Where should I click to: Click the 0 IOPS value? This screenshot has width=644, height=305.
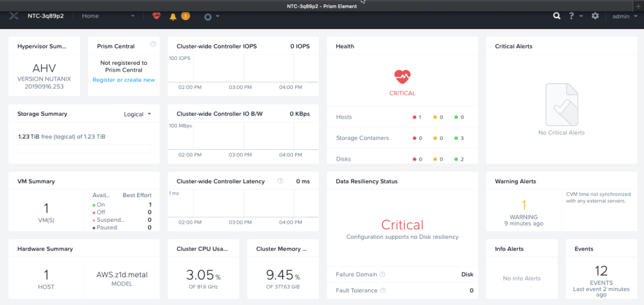tap(300, 47)
